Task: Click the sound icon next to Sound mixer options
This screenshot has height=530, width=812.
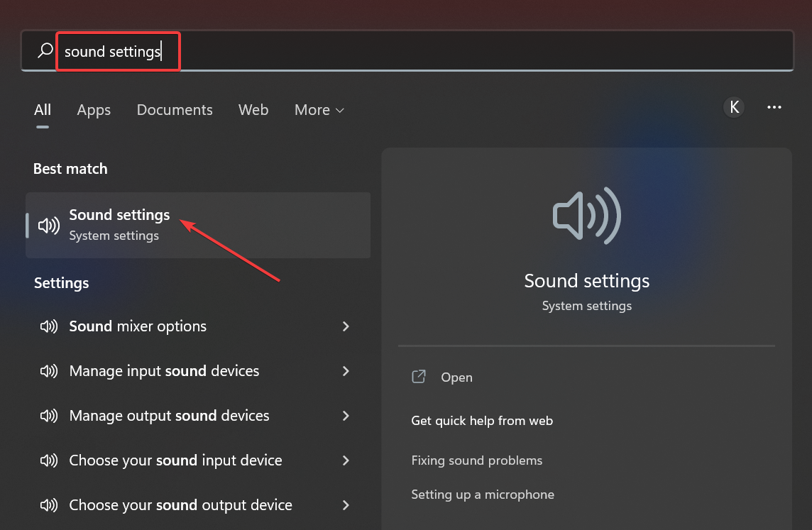Action: point(48,326)
